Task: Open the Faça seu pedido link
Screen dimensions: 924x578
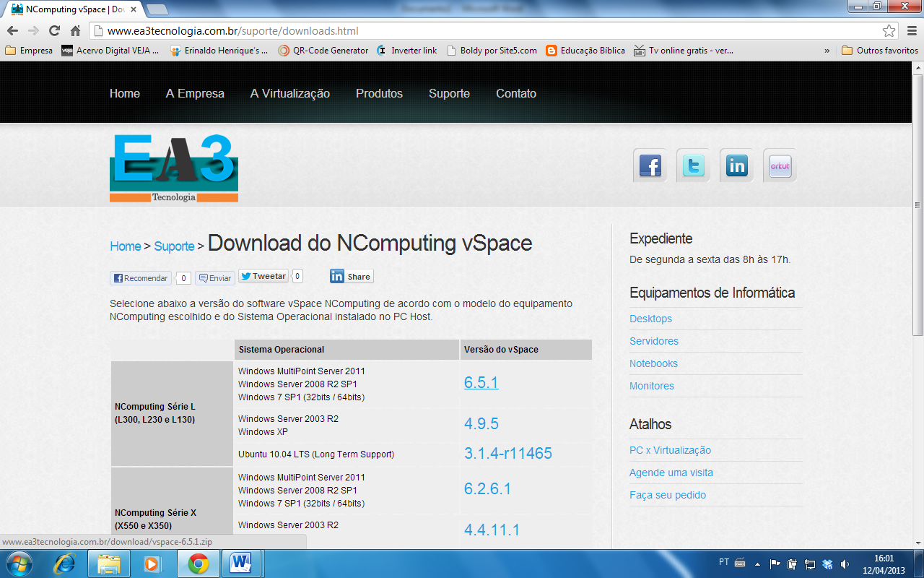Action: coord(668,495)
